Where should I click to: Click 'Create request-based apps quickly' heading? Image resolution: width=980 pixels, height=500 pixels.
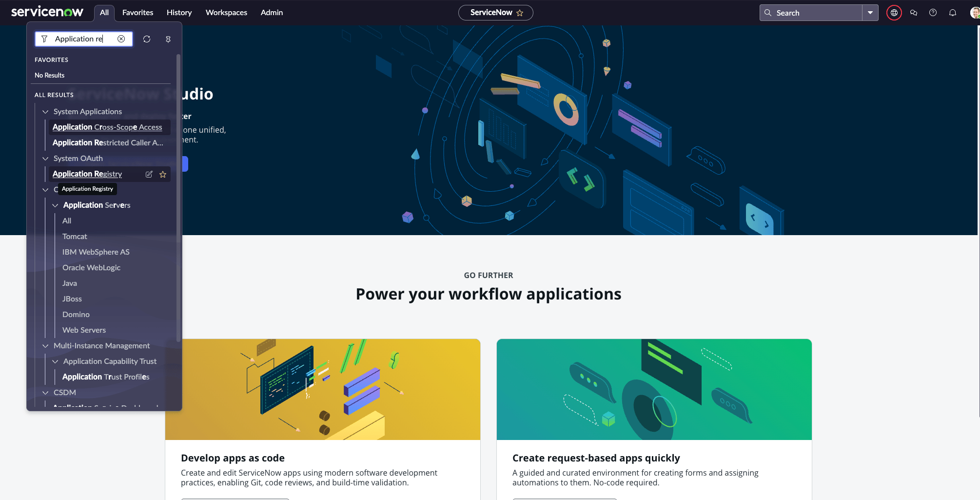tap(596, 458)
